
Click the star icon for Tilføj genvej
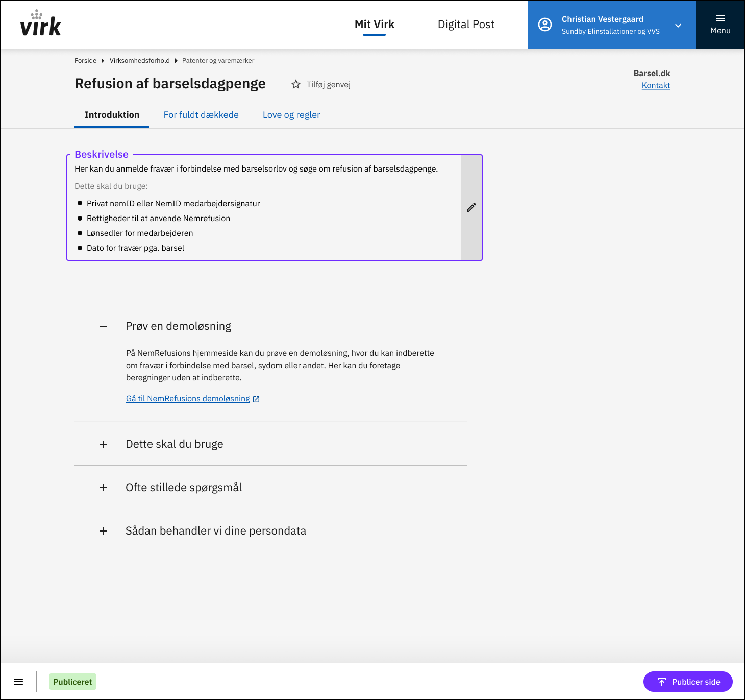296,84
